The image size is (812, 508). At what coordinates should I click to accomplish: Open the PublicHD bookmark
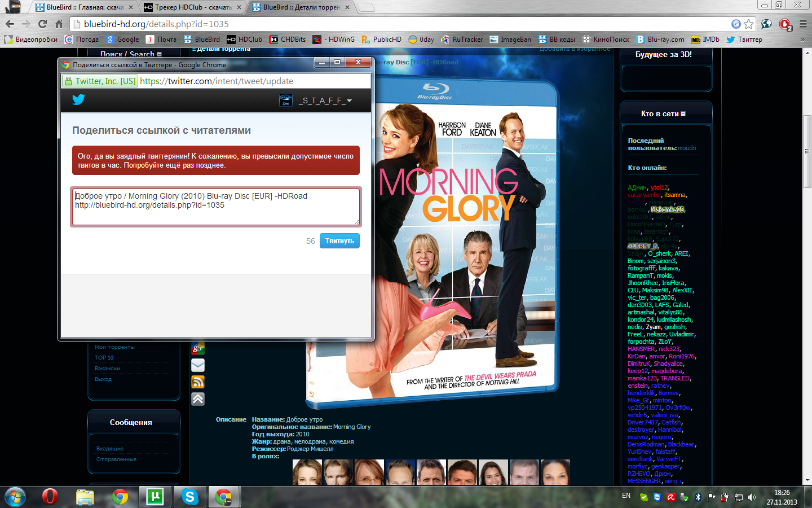[381, 40]
